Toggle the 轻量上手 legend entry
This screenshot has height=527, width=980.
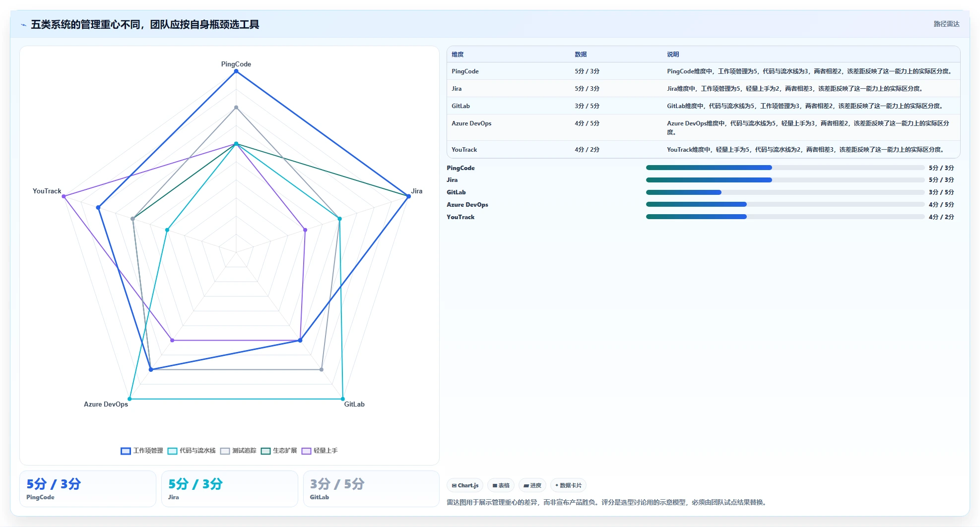click(x=320, y=451)
